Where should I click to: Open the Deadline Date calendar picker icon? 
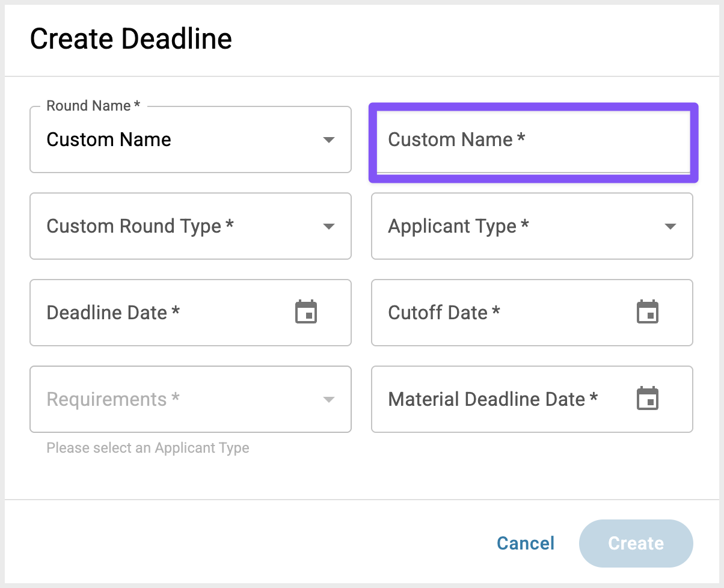pos(306,312)
